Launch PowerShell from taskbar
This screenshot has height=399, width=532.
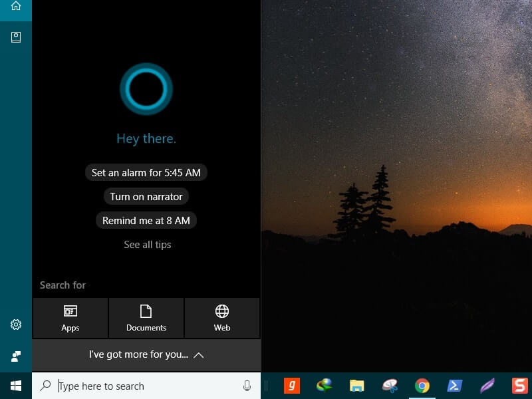(x=455, y=386)
